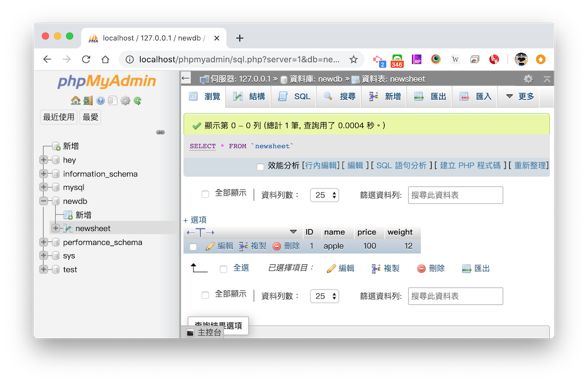Open the phpMyAdmin documentation help icon

100,100
